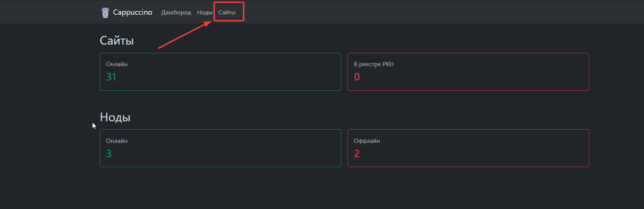Click the Сайты section heading
This screenshot has height=209, width=644.
coord(117,40)
